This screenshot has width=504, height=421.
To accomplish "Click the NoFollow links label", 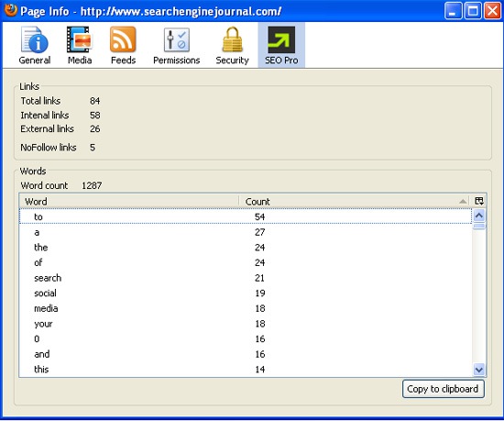I will [x=49, y=148].
